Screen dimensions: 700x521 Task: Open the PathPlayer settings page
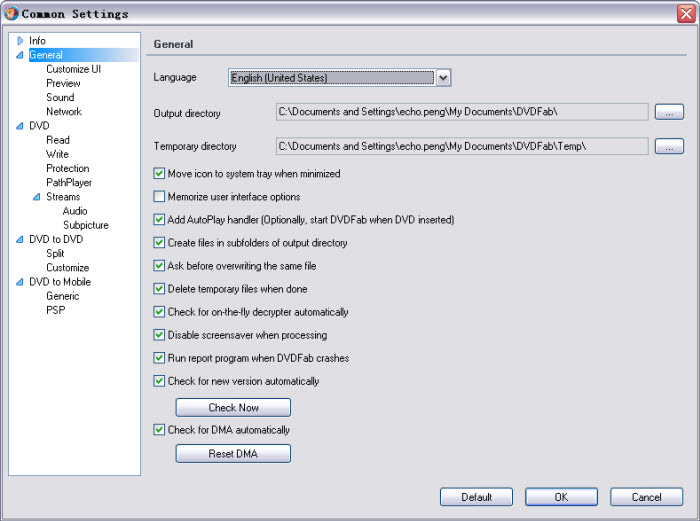point(69,183)
